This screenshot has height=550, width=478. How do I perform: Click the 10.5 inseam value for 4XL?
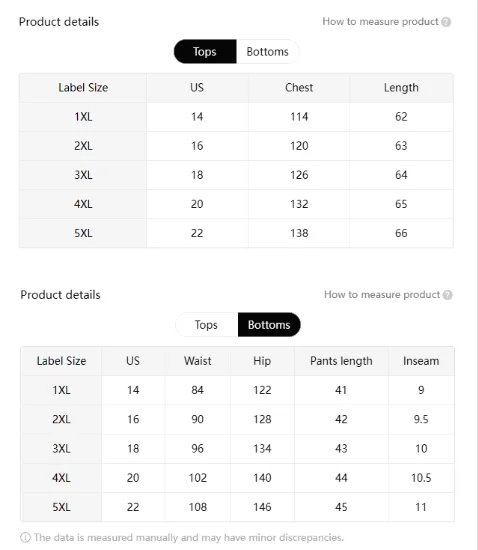point(421,478)
